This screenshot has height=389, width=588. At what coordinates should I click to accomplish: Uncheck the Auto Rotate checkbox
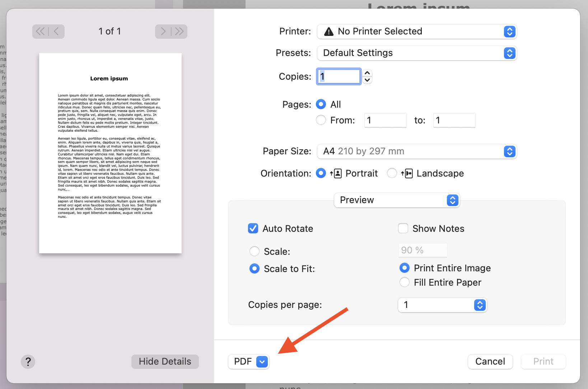tap(253, 228)
